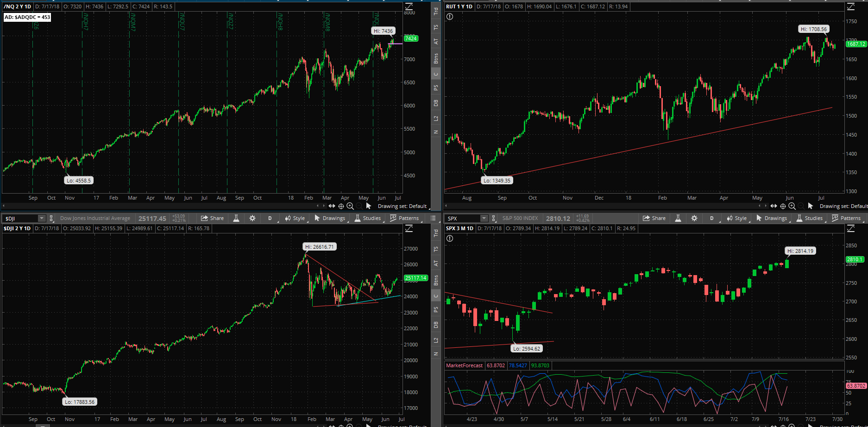This screenshot has width=868, height=427.
Task: Click the Lo: 2594.62 bubble on SPX chart
Action: [x=527, y=349]
